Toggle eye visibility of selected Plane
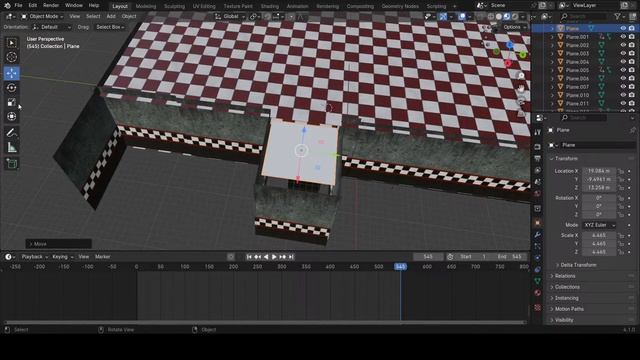The width and height of the screenshot is (640, 360). [x=623, y=29]
